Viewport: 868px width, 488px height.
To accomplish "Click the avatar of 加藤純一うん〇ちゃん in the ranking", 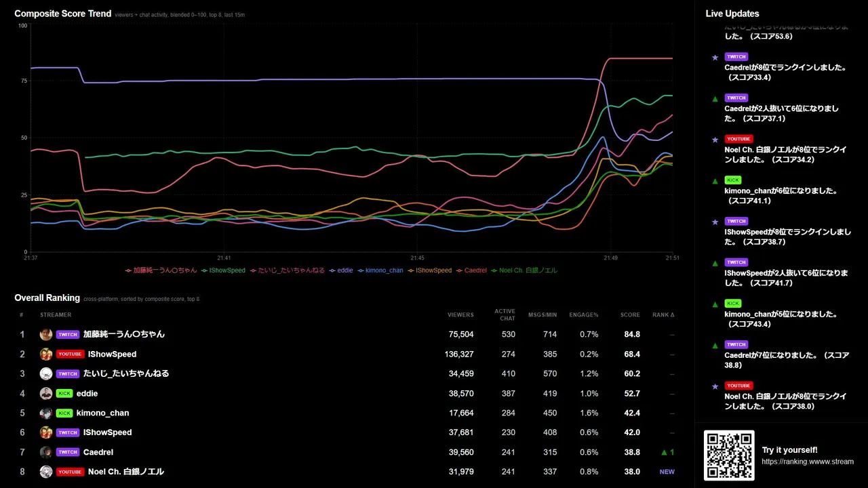I will tap(46, 334).
